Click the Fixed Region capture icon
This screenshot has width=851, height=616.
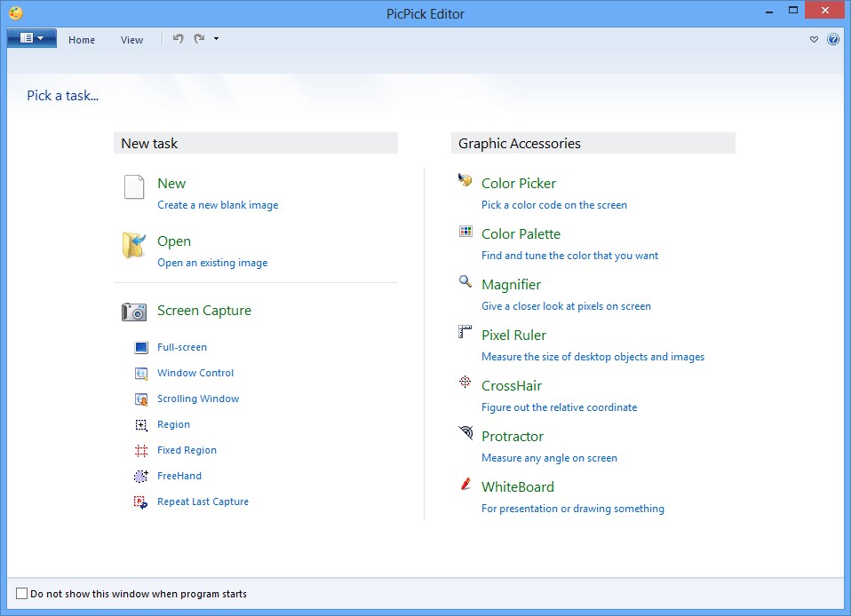tap(141, 451)
